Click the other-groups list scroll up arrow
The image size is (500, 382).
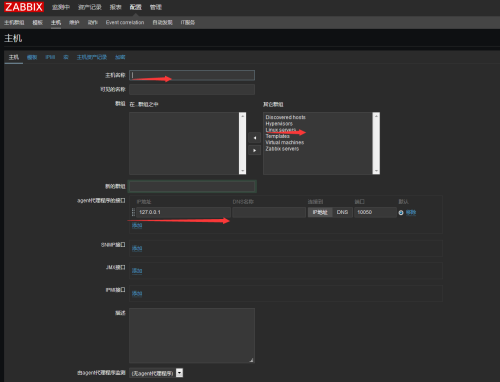(x=376, y=116)
